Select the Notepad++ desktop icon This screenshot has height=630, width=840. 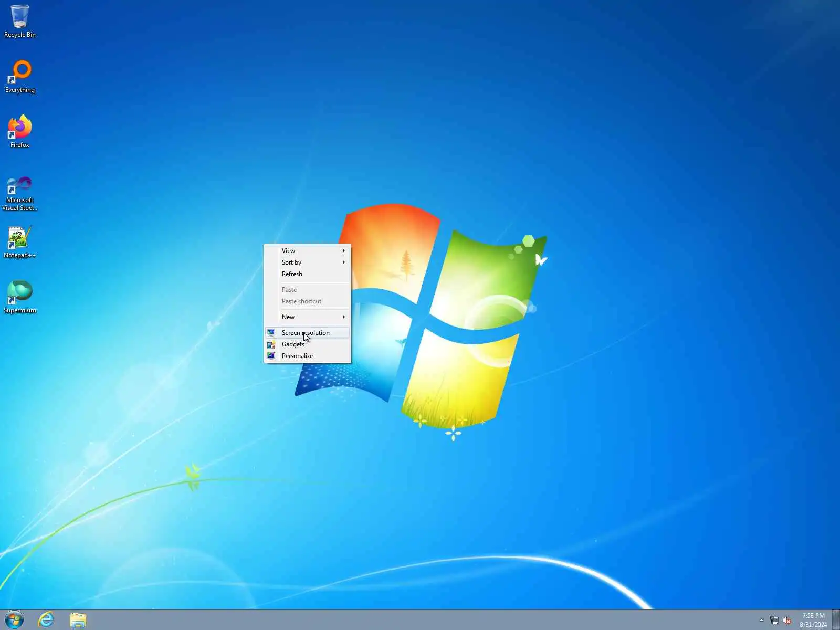pyautogui.click(x=19, y=242)
